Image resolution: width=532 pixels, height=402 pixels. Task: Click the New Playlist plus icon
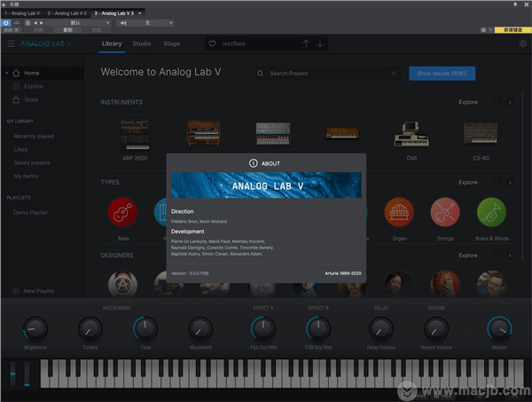pos(16,291)
